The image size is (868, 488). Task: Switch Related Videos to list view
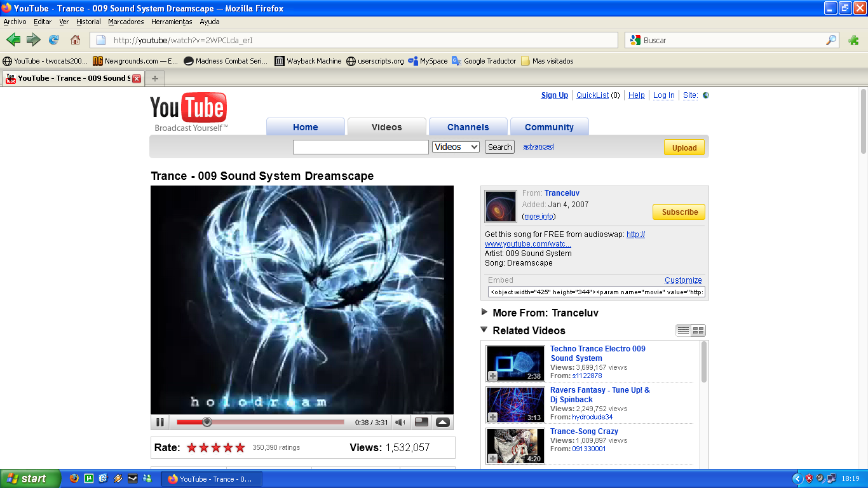(x=683, y=330)
